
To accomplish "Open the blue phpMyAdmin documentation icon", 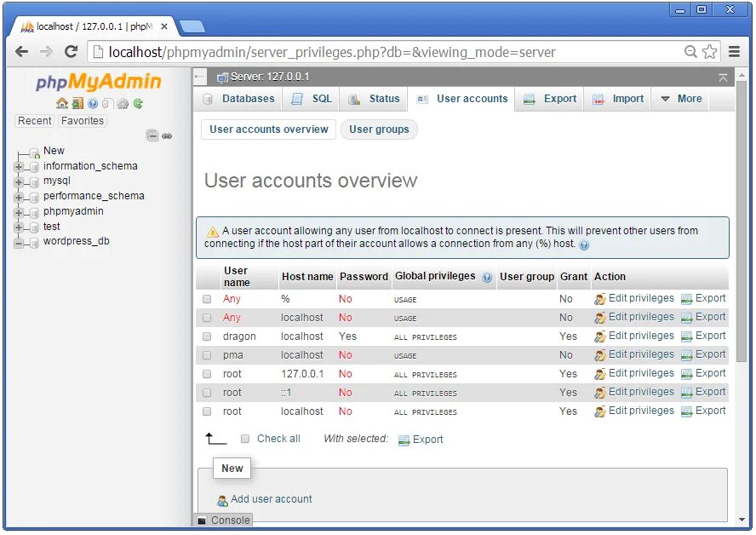I will coord(93,103).
